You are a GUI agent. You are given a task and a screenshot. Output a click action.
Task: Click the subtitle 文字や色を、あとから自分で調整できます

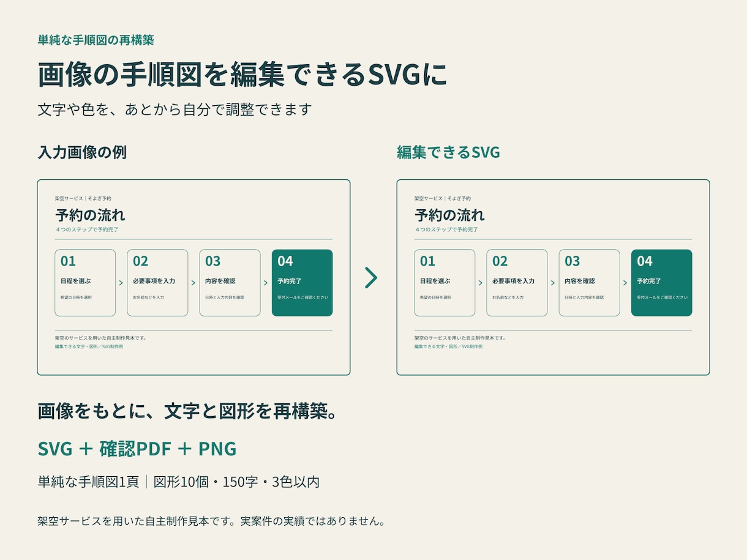click(x=175, y=110)
